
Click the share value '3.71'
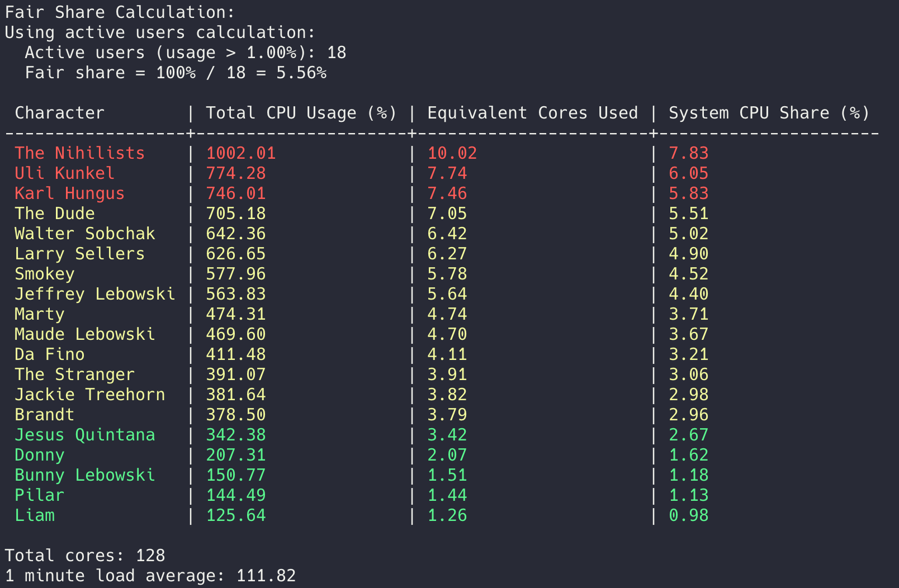pos(689,314)
